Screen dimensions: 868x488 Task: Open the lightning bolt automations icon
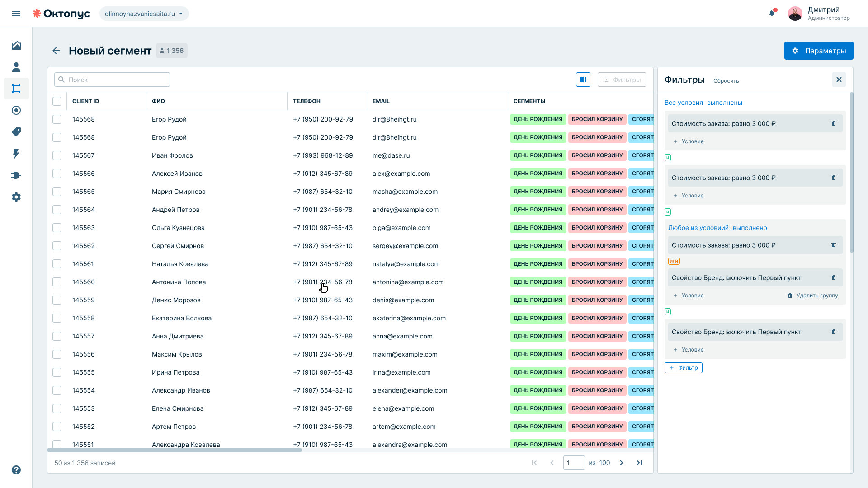pyautogui.click(x=16, y=154)
